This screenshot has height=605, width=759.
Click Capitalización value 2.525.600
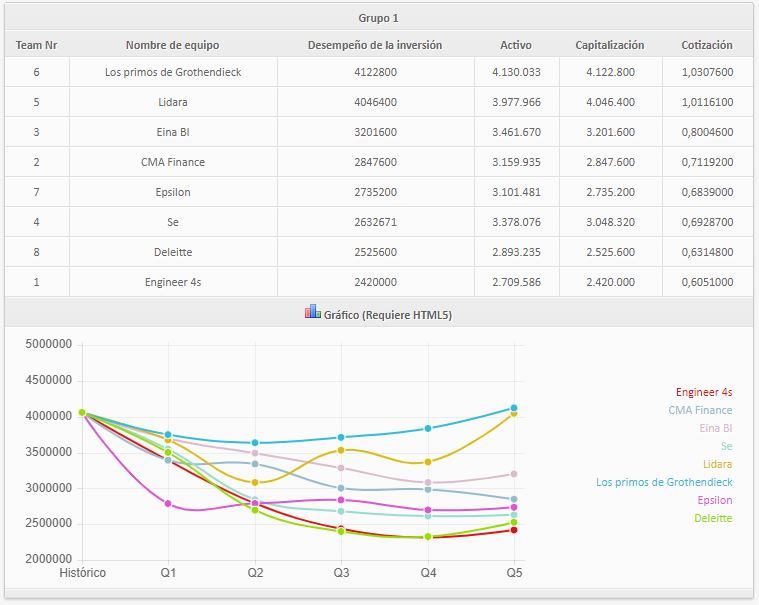[610, 252]
